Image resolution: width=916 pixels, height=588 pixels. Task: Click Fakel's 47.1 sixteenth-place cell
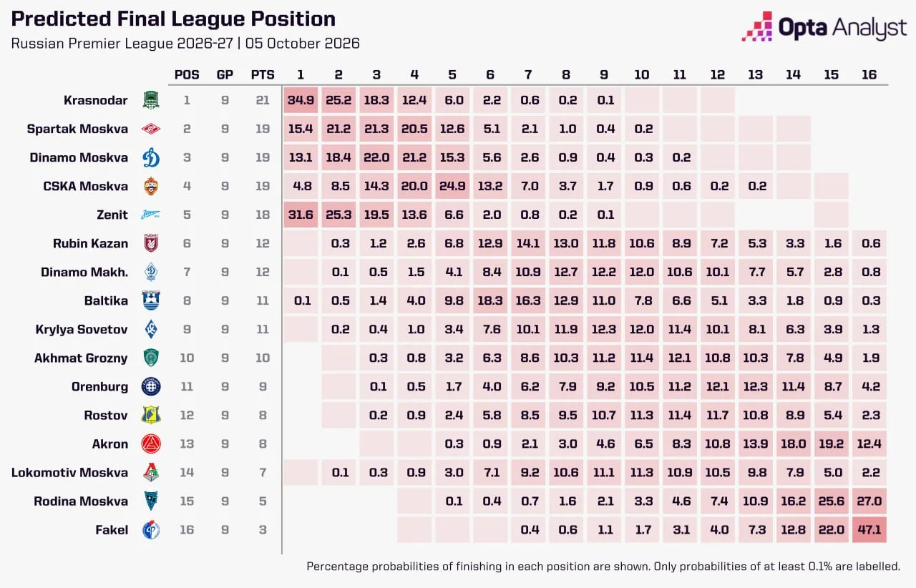(869, 529)
